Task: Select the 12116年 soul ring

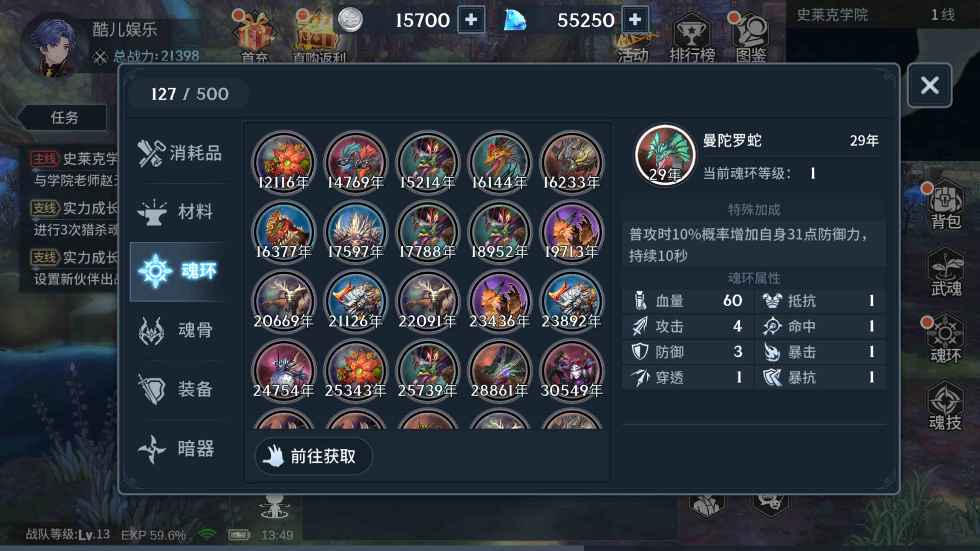Action: [x=284, y=163]
